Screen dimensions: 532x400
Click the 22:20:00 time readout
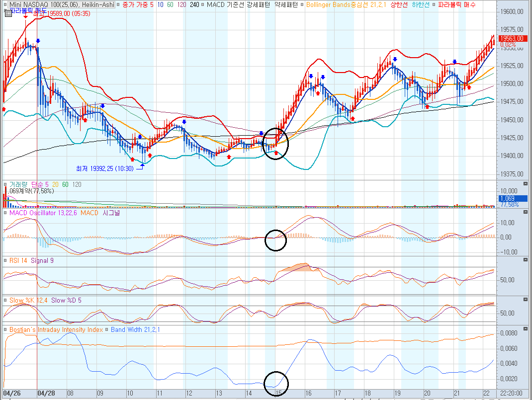click(511, 393)
